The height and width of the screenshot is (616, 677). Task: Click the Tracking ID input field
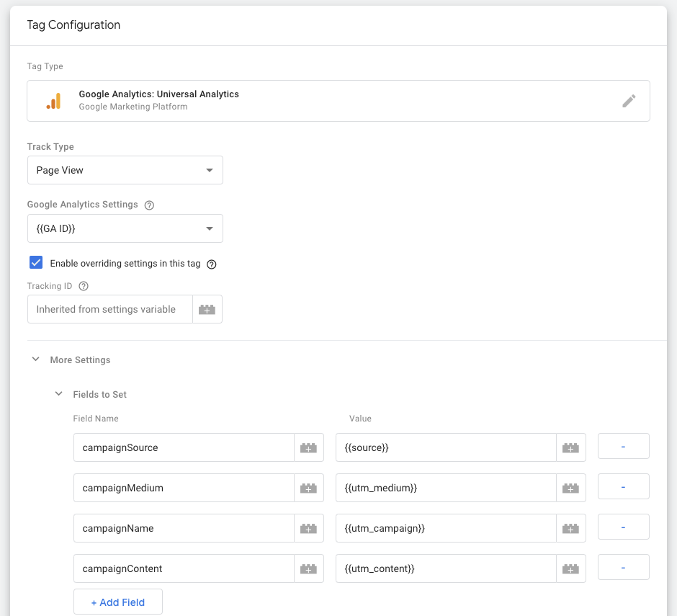click(109, 309)
